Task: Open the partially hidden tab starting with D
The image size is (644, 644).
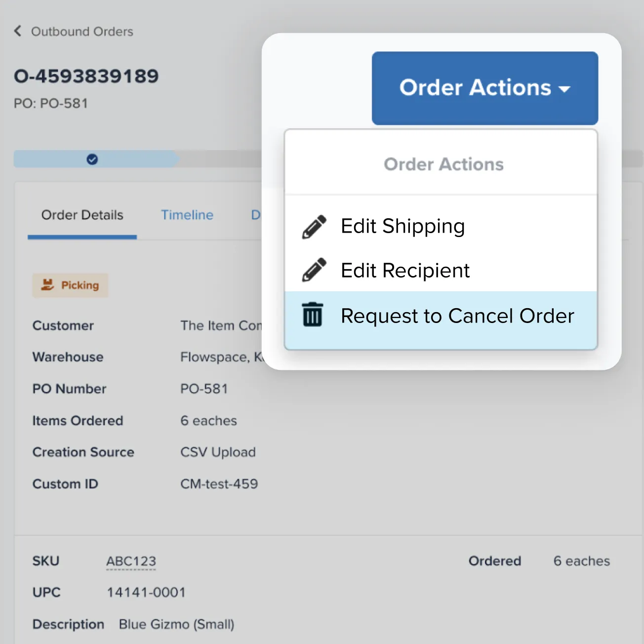Action: 257,215
